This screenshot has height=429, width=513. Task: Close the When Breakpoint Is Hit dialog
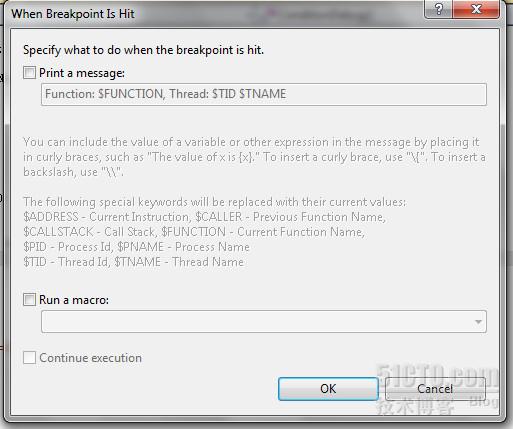[x=476, y=9]
